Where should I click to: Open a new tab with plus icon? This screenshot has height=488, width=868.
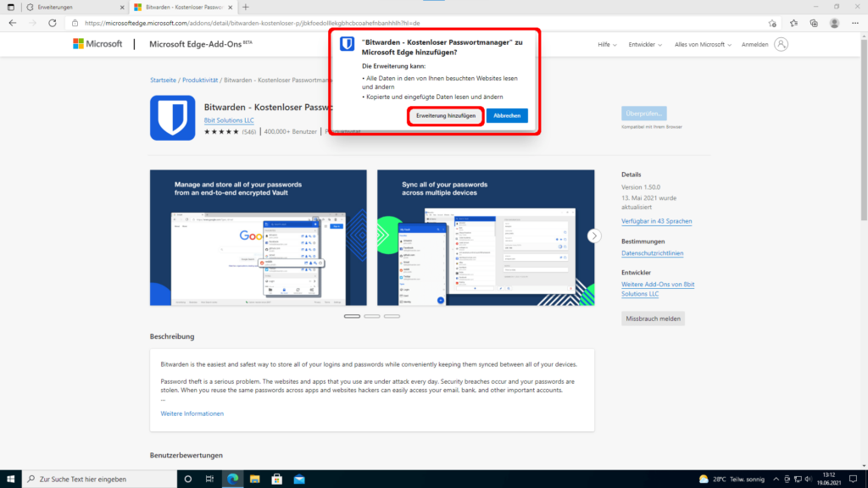point(246,7)
